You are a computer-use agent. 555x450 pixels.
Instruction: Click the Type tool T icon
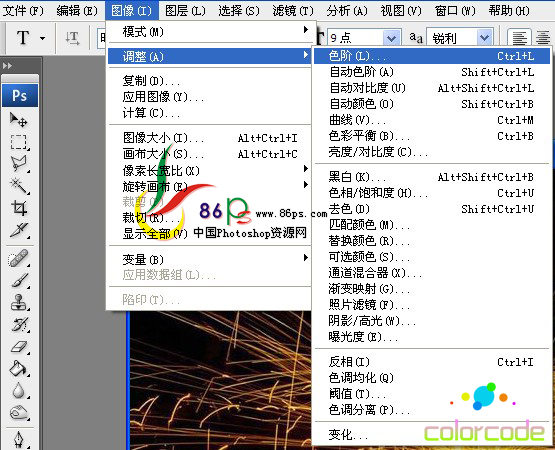(23, 38)
